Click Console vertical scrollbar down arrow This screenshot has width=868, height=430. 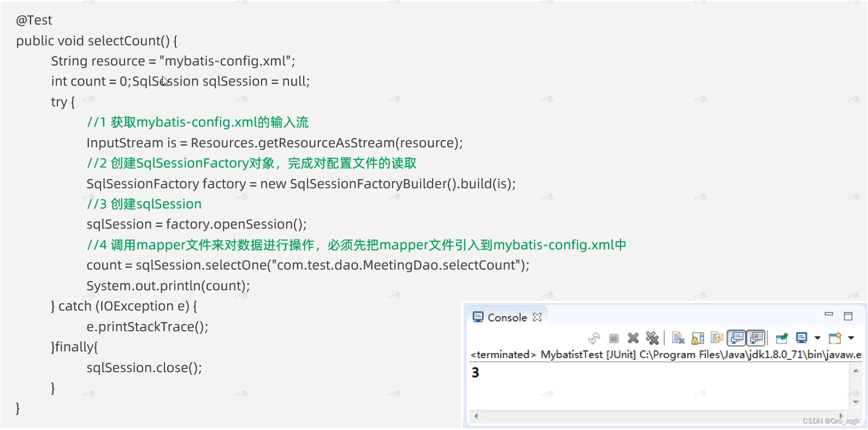click(x=856, y=402)
